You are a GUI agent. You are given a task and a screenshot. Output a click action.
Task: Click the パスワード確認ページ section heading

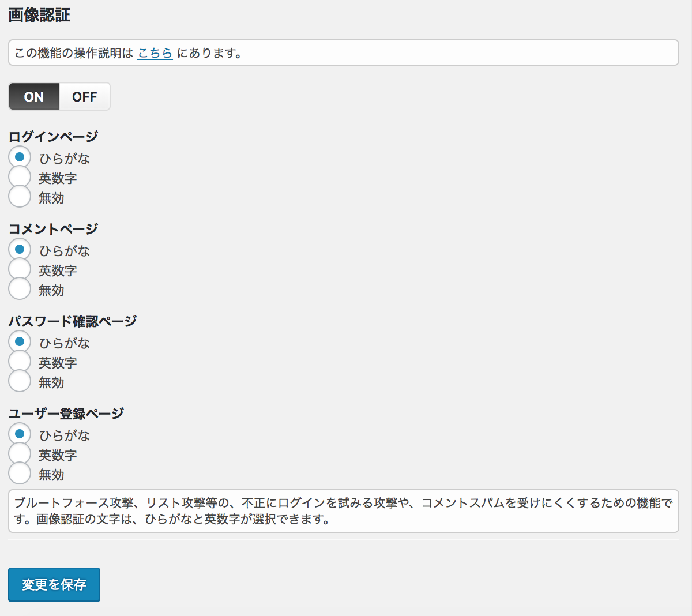(73, 321)
